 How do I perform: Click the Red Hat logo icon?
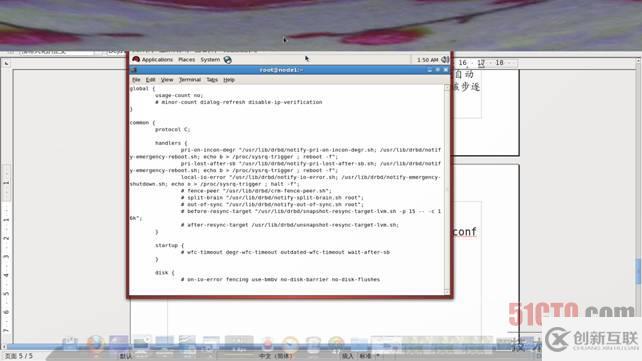136,59
